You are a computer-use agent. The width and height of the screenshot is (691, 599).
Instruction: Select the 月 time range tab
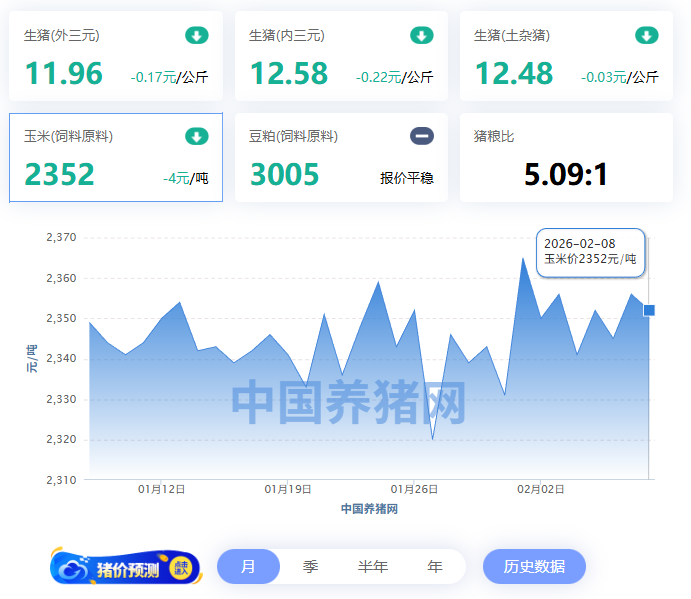pos(248,567)
